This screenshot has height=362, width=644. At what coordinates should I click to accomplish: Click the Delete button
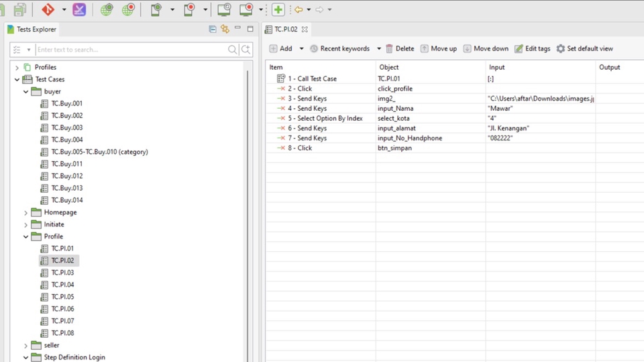coord(400,48)
